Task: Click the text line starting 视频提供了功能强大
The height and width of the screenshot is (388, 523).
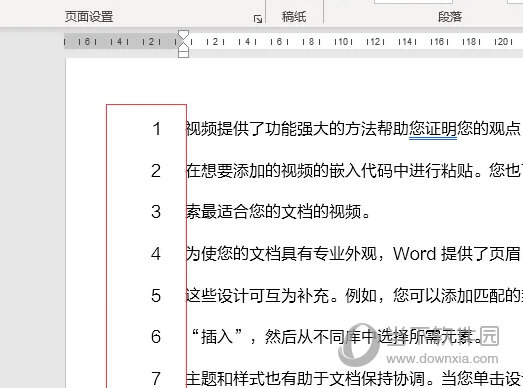Action: point(354,129)
